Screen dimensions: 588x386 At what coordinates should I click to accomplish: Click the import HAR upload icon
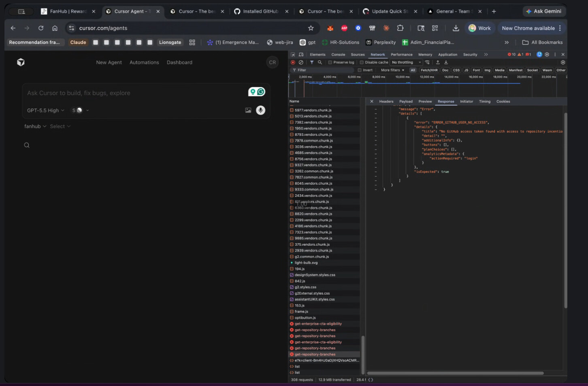[438, 62]
